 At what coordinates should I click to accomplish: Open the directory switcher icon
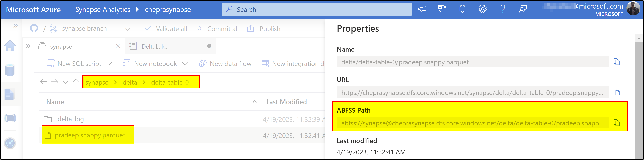point(442,9)
